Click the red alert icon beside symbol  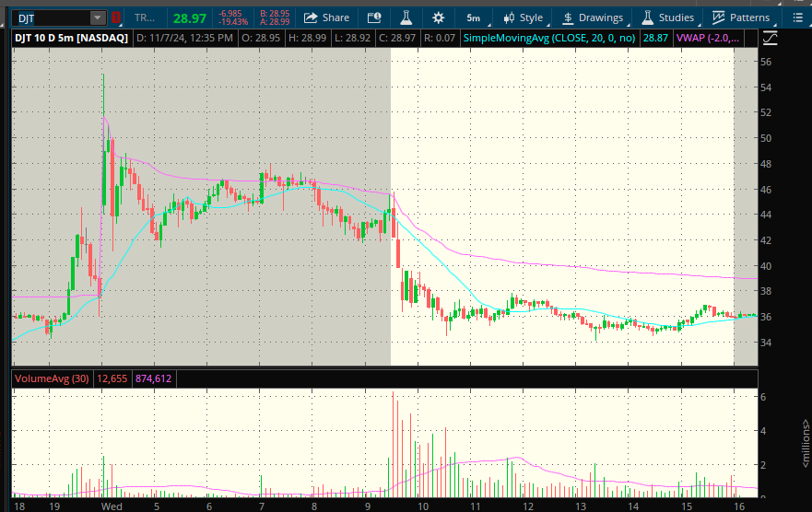point(115,18)
